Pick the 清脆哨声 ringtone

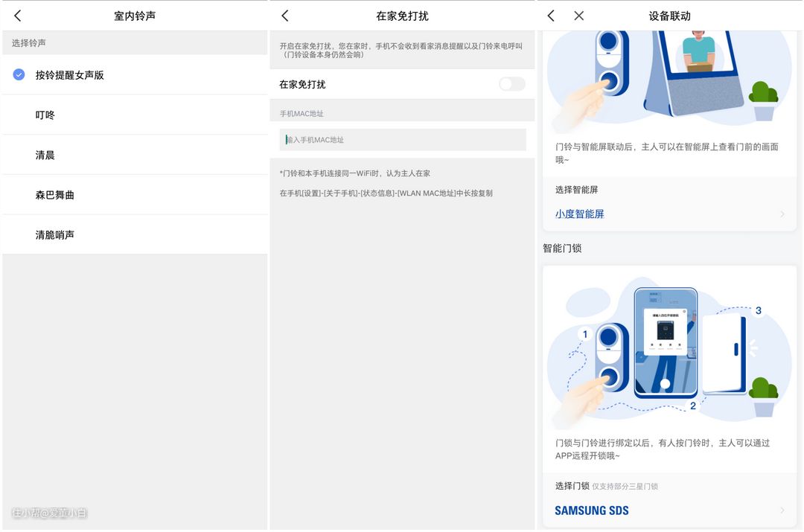tap(55, 235)
